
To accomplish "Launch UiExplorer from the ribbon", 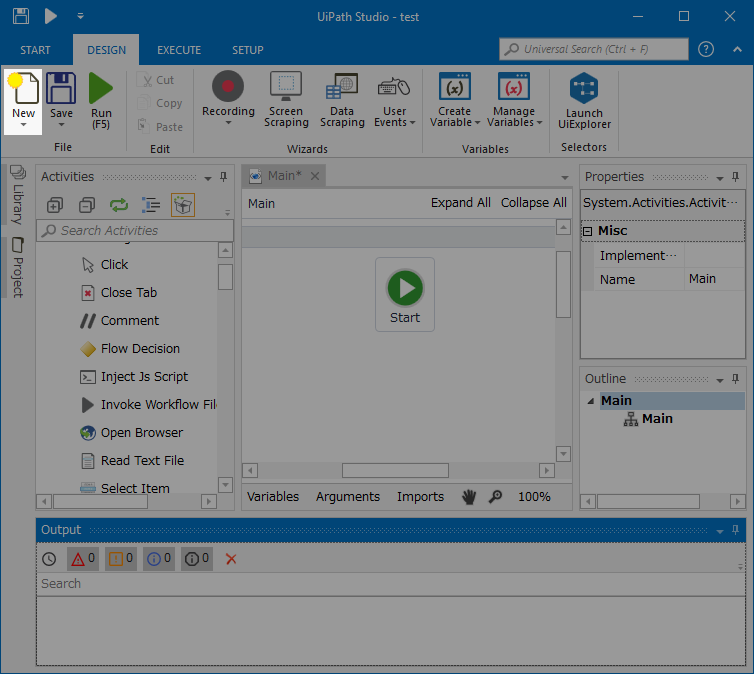I will tap(584, 100).
